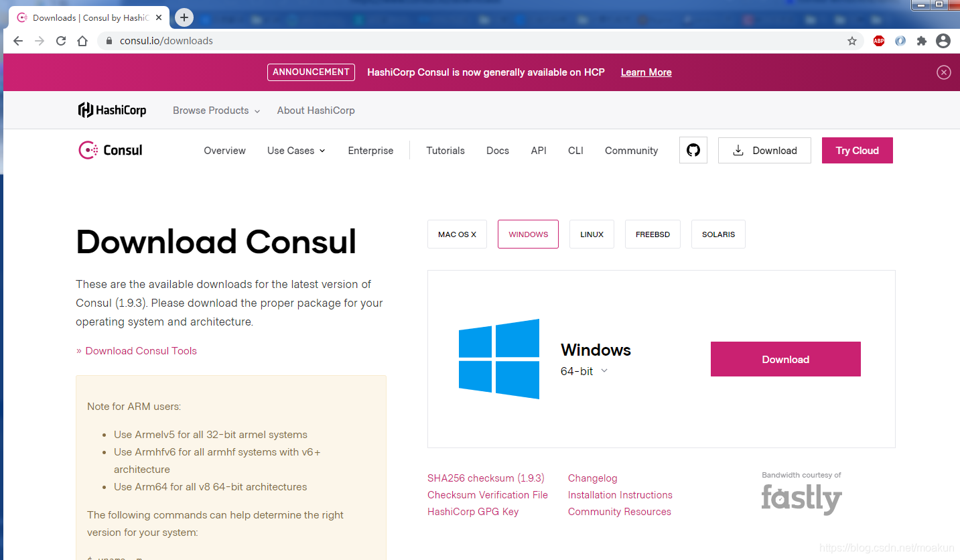Click the 'Note for ARM users:' text

(x=134, y=407)
